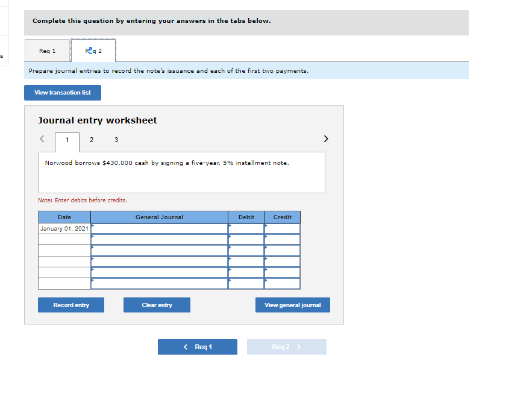Screen dimensions: 532x404
Task: Click the 'Prepare journal entries' instruction text
Action: tap(169, 71)
